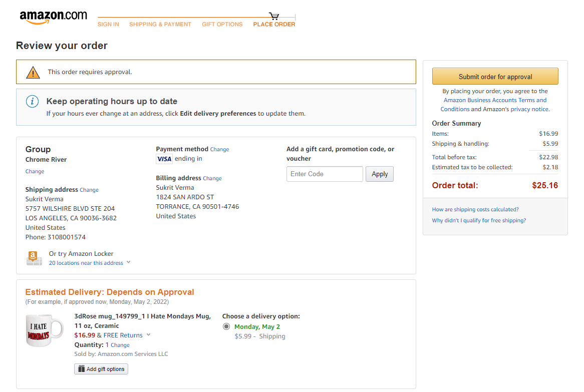The height and width of the screenshot is (392, 584).
Task: Focus the Enter Code input field
Action: click(x=325, y=174)
